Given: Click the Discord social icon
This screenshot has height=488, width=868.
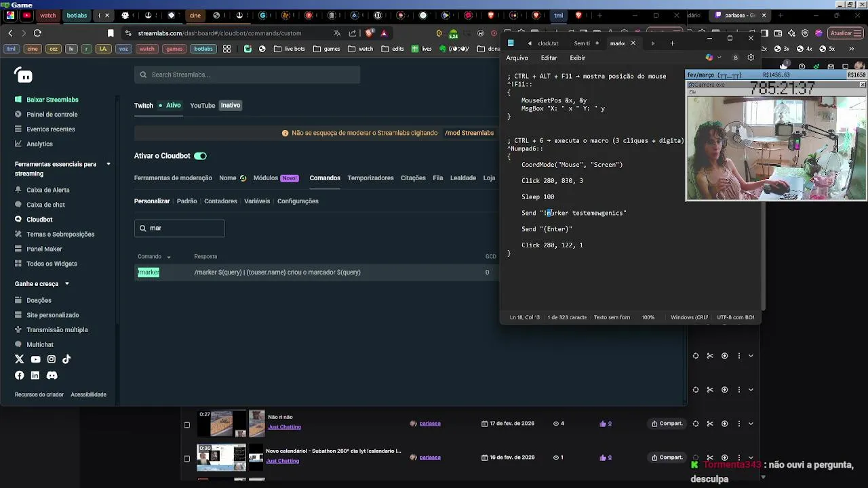Looking at the screenshot, I should coord(52,375).
